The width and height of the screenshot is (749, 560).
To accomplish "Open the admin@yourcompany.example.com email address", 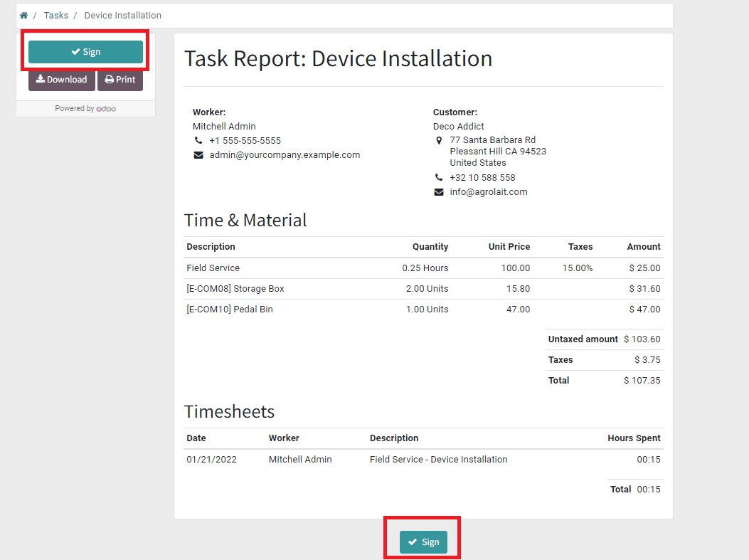I will tap(285, 155).
